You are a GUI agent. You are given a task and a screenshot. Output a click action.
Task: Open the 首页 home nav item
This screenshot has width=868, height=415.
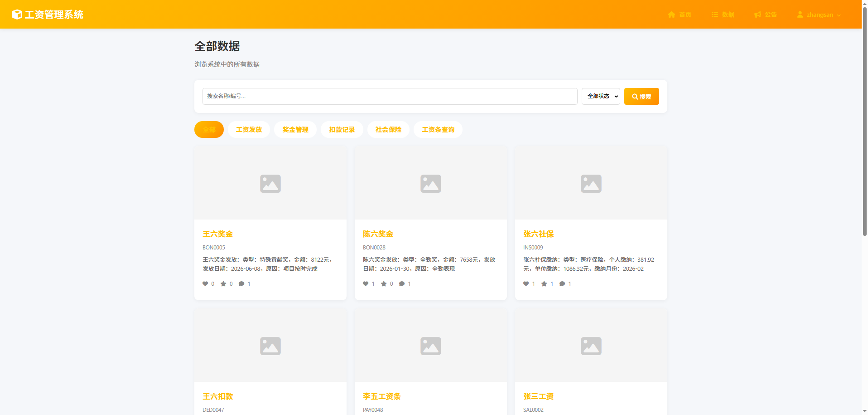(680, 15)
